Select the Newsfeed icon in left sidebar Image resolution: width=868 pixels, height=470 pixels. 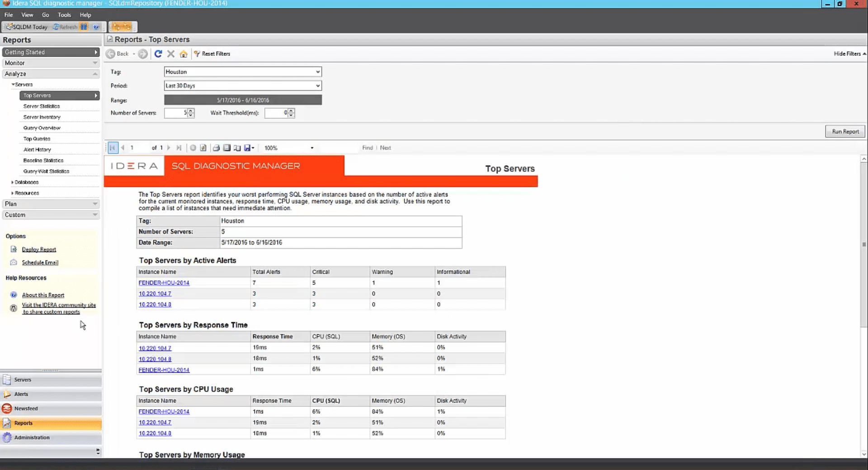(x=7, y=409)
